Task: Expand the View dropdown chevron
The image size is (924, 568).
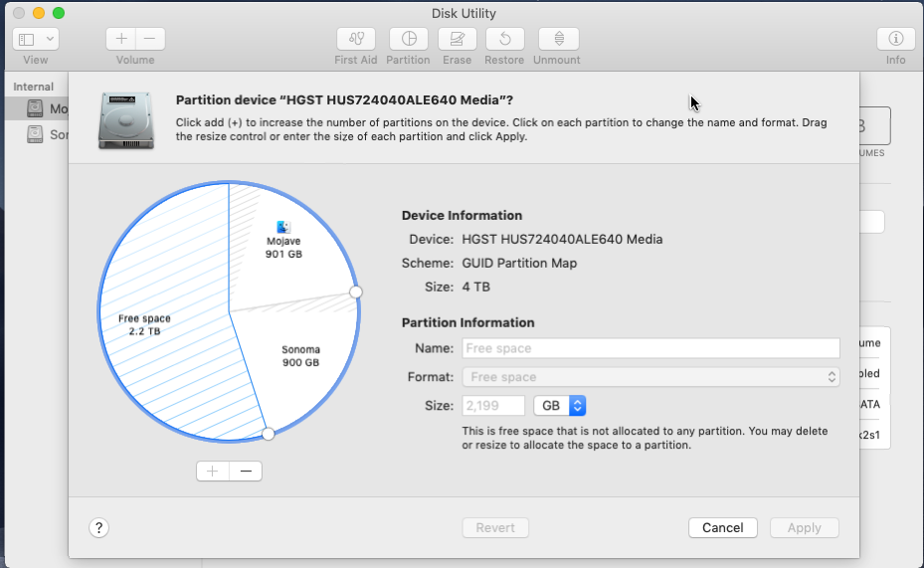Action: [x=50, y=39]
